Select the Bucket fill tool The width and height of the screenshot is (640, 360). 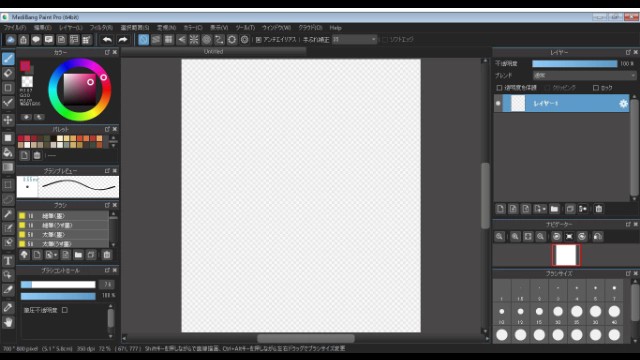tap(8, 153)
